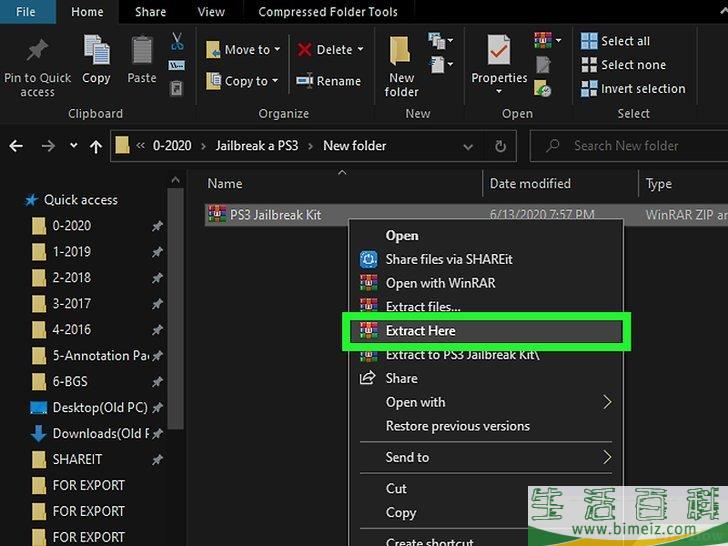Switch to the Share ribbon tab

point(150,12)
